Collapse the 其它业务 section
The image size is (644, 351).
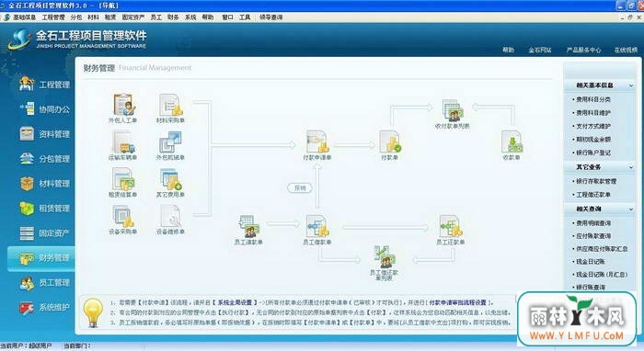(631, 167)
